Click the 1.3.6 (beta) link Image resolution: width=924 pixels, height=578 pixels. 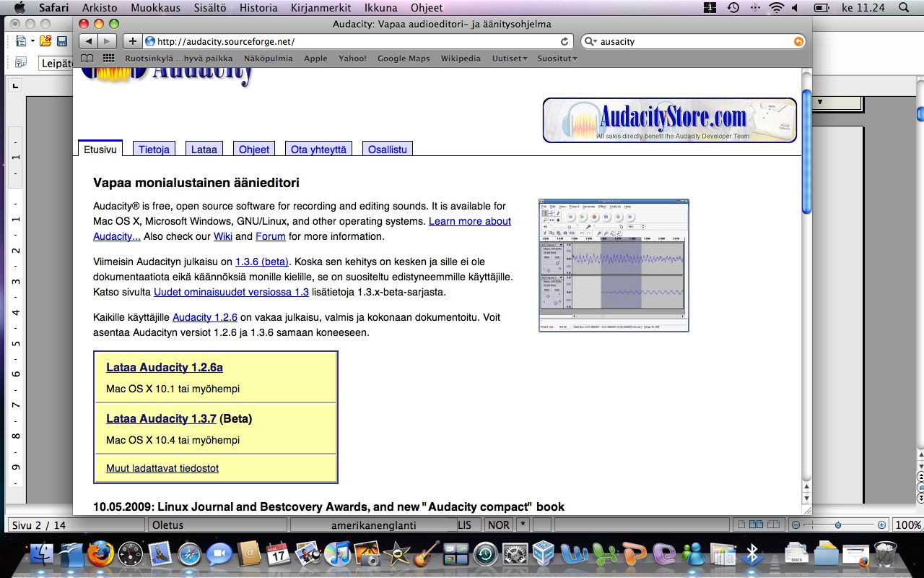coord(262,262)
